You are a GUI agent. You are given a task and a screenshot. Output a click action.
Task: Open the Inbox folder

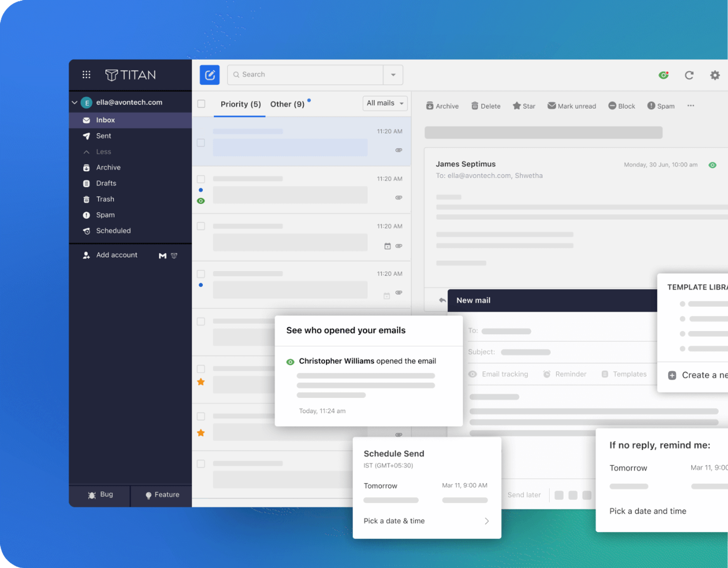(130, 120)
